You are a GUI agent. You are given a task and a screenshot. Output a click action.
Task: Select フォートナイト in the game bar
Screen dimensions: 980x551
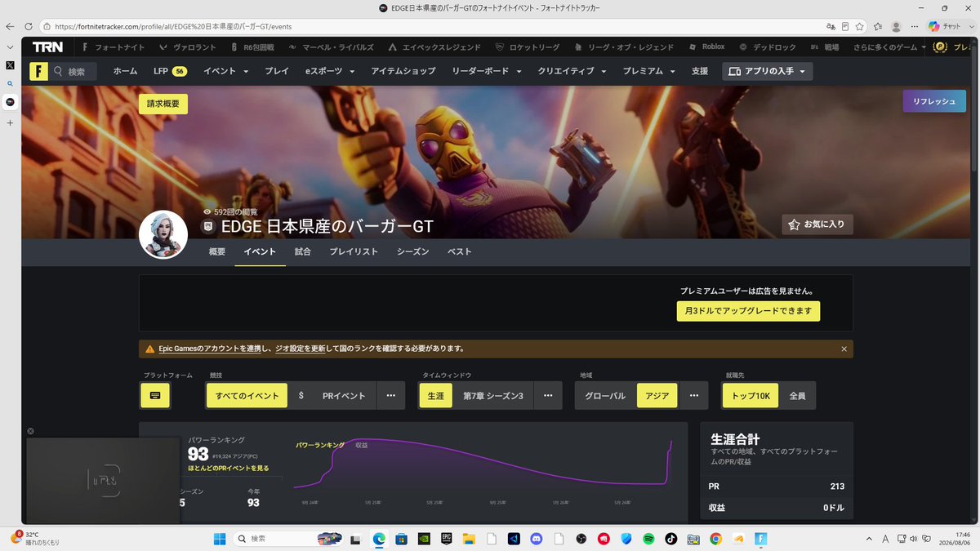point(112,47)
